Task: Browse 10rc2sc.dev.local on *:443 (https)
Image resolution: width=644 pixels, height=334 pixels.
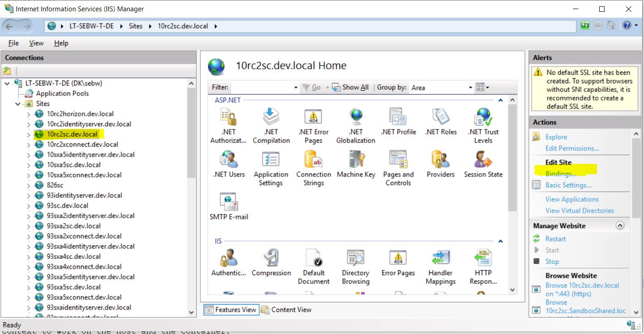Action: 582,290
